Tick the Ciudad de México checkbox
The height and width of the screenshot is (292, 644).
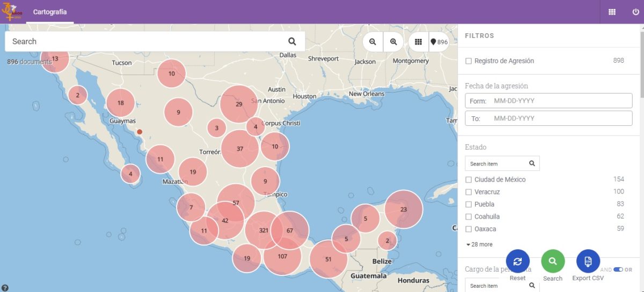pyautogui.click(x=469, y=179)
